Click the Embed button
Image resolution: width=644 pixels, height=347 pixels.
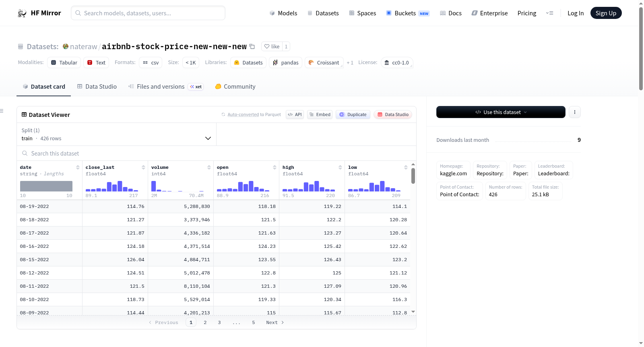320,114
